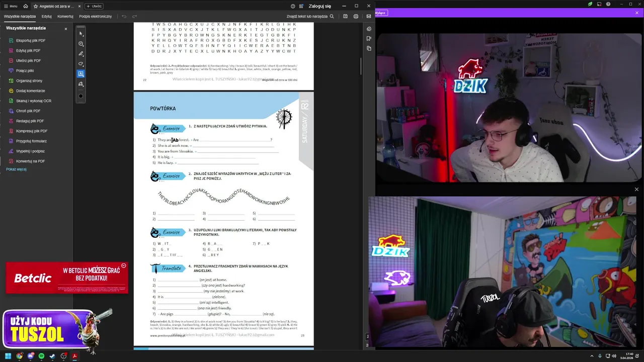Click the answer line after 'Are' in exercise 1
This screenshot has width=644, height=362.
coord(235,140)
